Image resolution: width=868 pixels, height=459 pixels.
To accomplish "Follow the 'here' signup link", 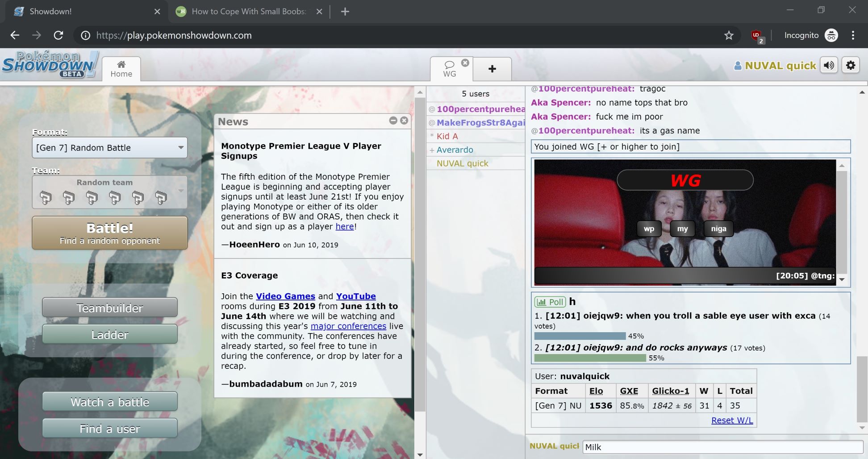I will [x=345, y=226].
